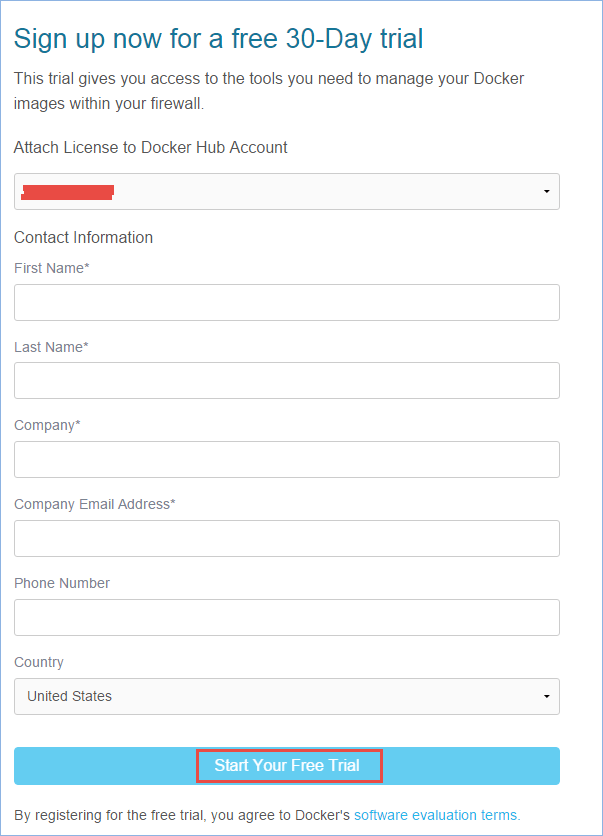The height and width of the screenshot is (836, 603).
Task: Click the Company Email Address* label
Action: click(x=94, y=504)
